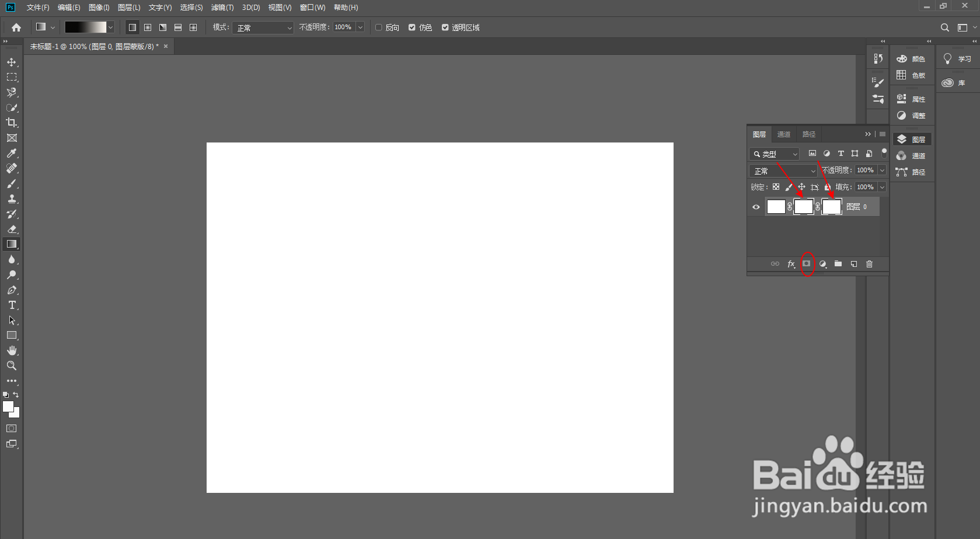Image resolution: width=980 pixels, height=539 pixels.
Task: Open the 文件(F) menu
Action: (x=38, y=8)
